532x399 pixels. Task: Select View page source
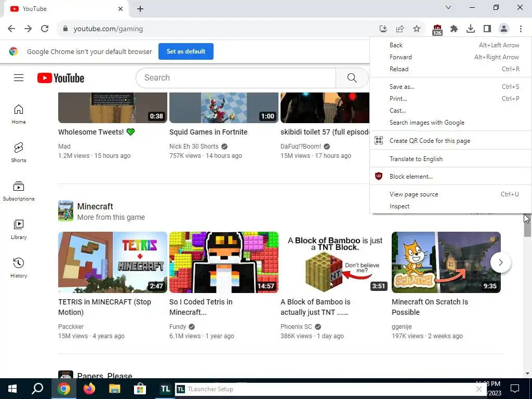pyautogui.click(x=451, y=194)
